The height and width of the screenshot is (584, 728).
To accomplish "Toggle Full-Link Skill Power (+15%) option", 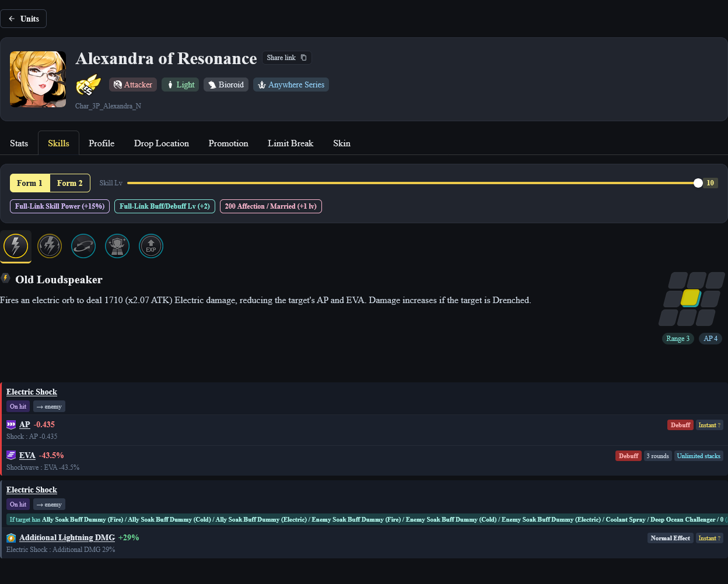I will (x=60, y=206).
